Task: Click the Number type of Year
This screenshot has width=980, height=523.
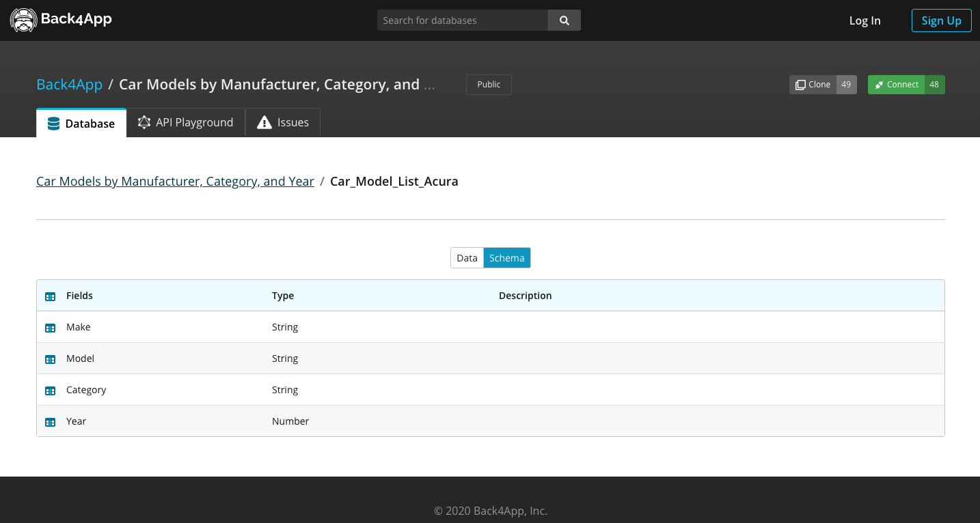Action: (x=290, y=421)
